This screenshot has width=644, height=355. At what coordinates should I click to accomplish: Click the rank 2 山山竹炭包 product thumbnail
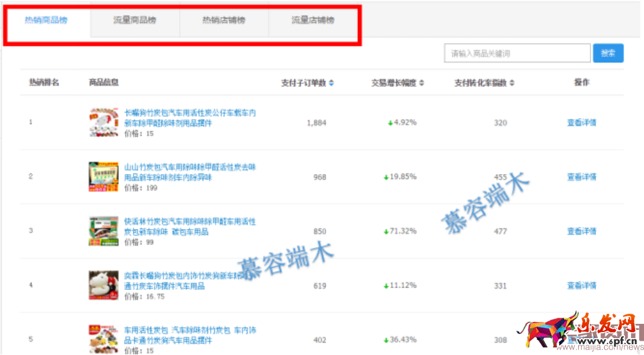pos(104,177)
